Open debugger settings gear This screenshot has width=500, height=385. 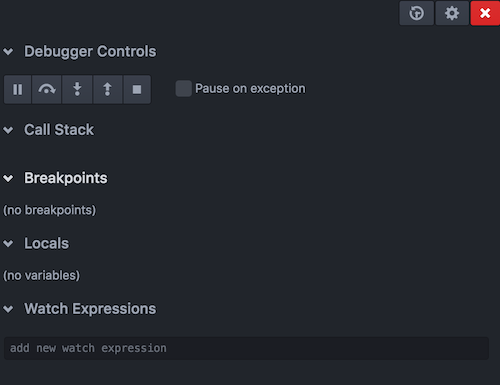click(x=452, y=13)
